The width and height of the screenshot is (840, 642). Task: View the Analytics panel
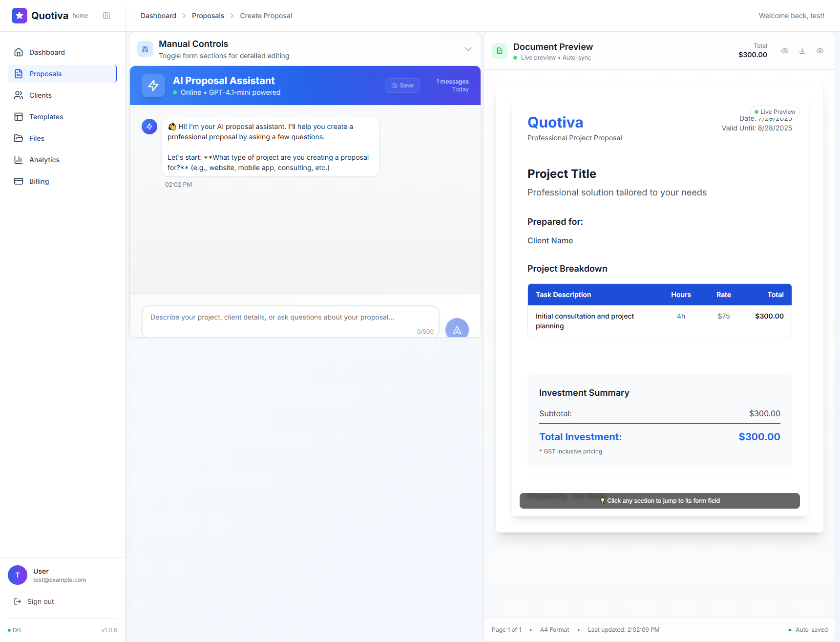coord(43,160)
